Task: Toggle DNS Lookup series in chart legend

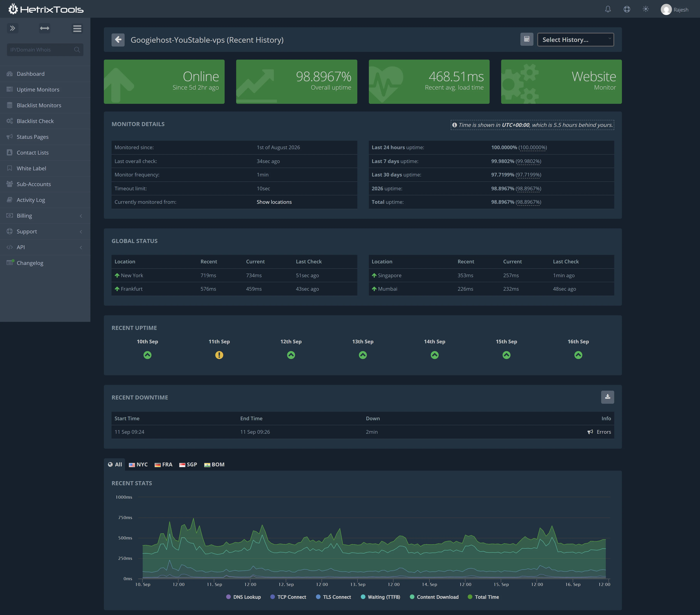Action: pos(243,597)
